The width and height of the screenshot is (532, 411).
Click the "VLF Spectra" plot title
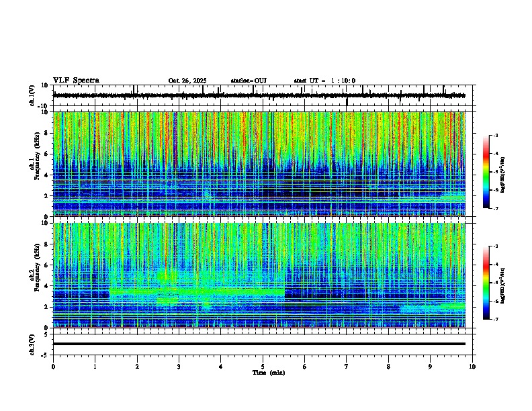tap(76, 81)
